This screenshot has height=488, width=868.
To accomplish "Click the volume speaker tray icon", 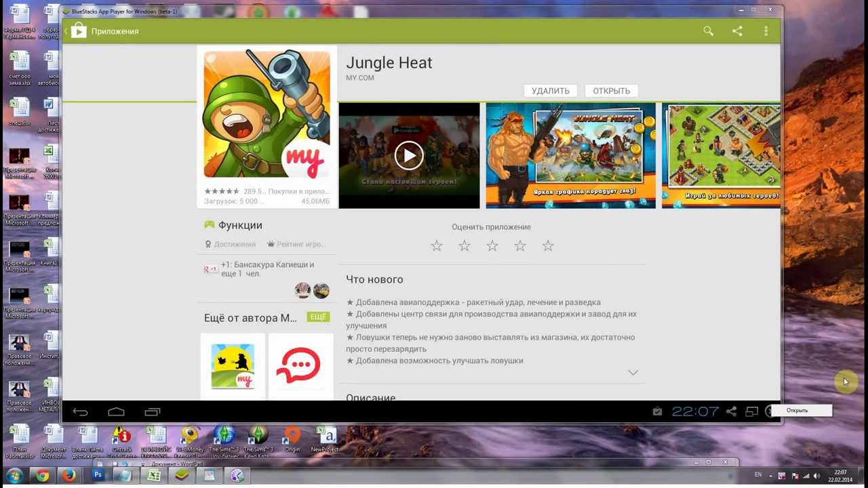I will tap(816, 476).
